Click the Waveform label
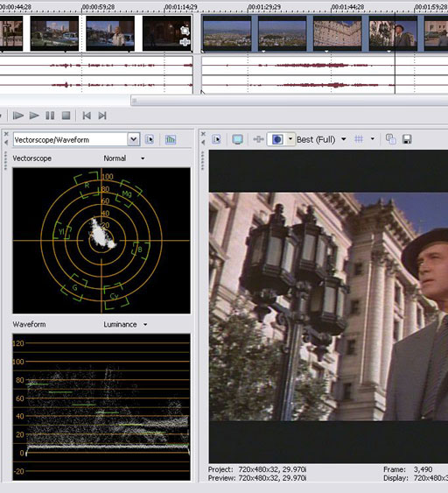The image size is (448, 493). click(x=29, y=324)
